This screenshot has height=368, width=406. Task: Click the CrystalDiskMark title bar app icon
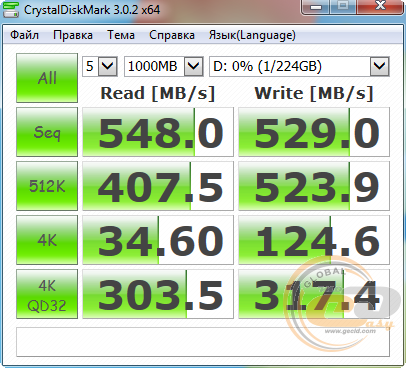(x=11, y=9)
